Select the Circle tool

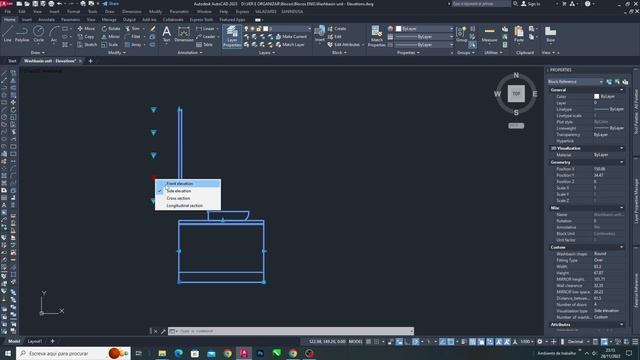pos(38,34)
